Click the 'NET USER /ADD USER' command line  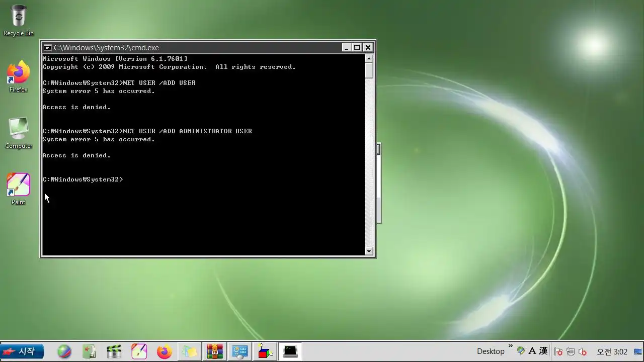tap(119, 83)
